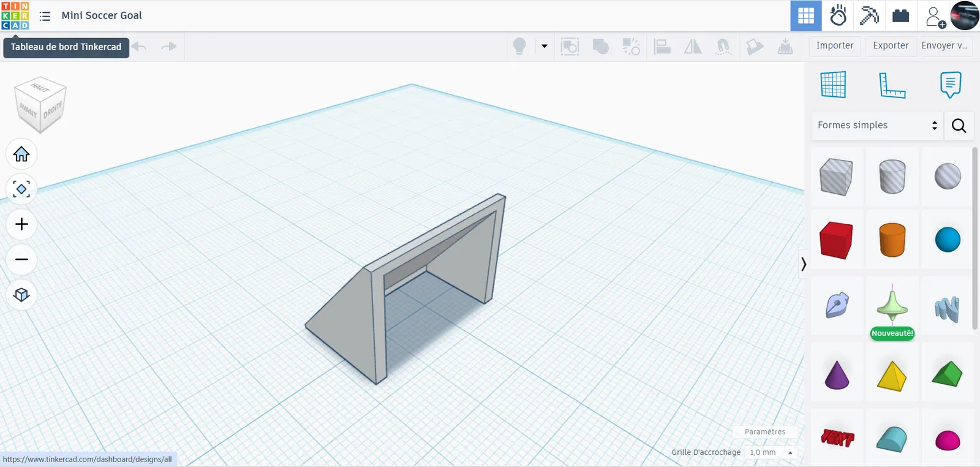Redo the last undone action

168,47
